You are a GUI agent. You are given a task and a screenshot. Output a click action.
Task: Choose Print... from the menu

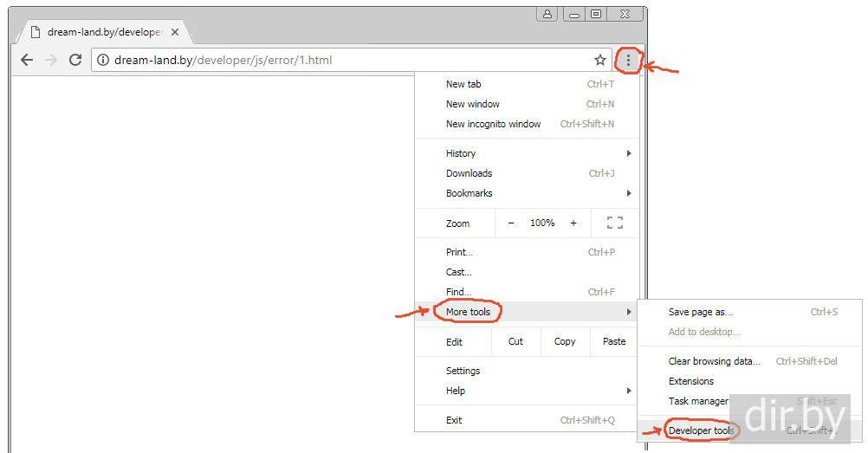pos(527,252)
